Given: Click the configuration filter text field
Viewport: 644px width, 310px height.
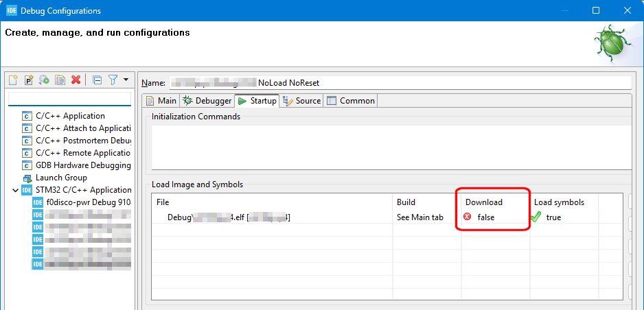Looking at the screenshot, I should 69,99.
